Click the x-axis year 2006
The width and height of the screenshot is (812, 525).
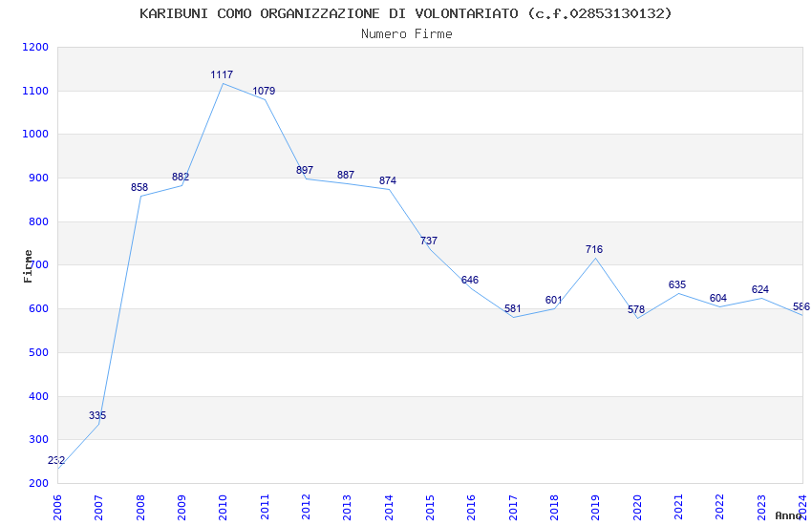pos(57,507)
